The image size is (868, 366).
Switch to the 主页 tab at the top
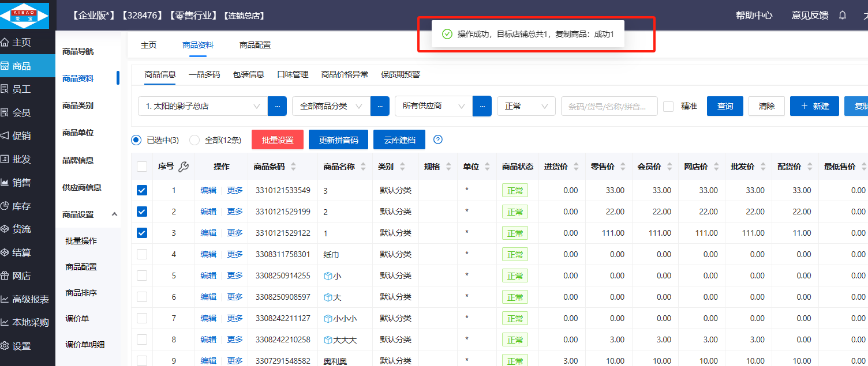[148, 45]
